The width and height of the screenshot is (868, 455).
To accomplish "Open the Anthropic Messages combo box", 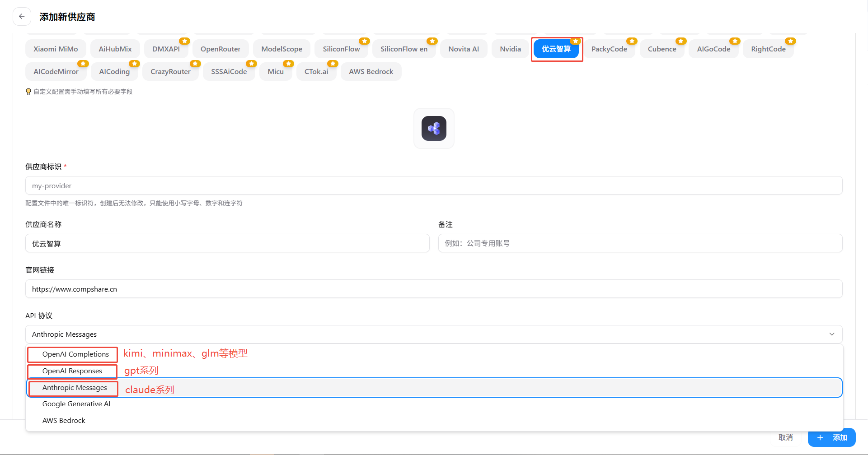I will tap(425, 334).
